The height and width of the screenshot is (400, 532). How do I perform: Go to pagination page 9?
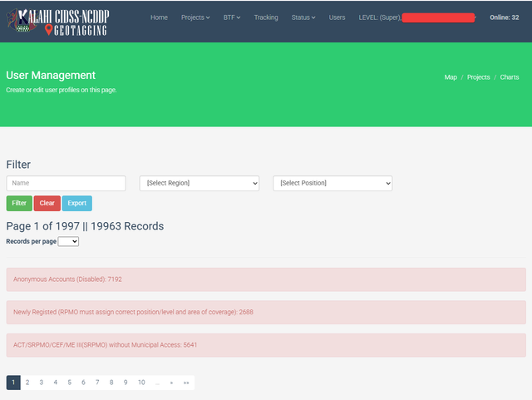(x=126, y=383)
